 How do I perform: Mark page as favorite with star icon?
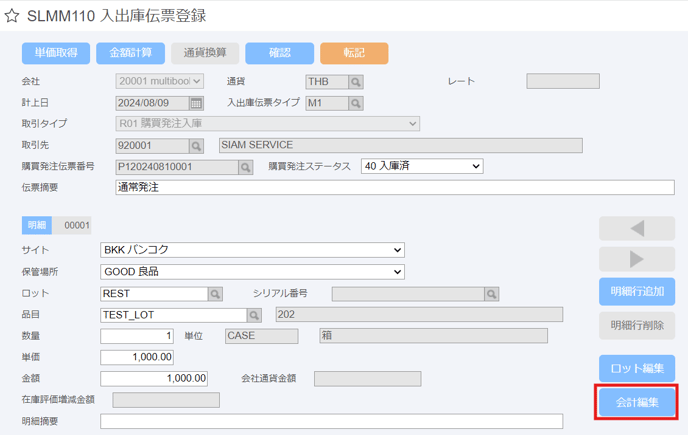12,16
